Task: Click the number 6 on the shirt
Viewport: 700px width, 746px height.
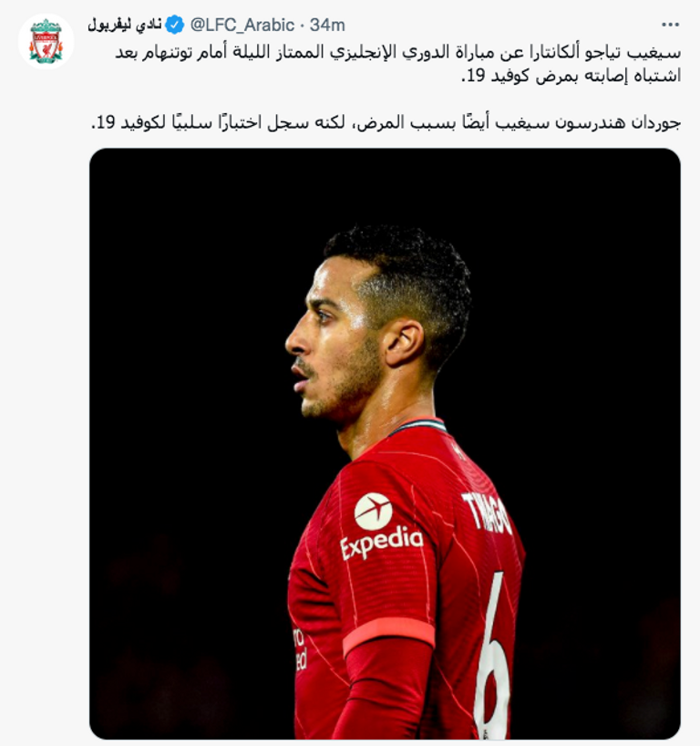Action: 492,656
